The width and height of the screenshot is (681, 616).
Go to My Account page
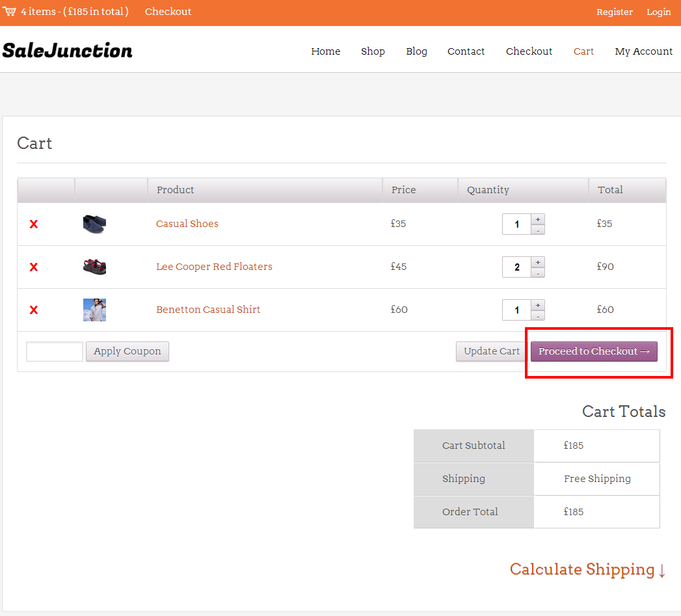pyautogui.click(x=643, y=51)
